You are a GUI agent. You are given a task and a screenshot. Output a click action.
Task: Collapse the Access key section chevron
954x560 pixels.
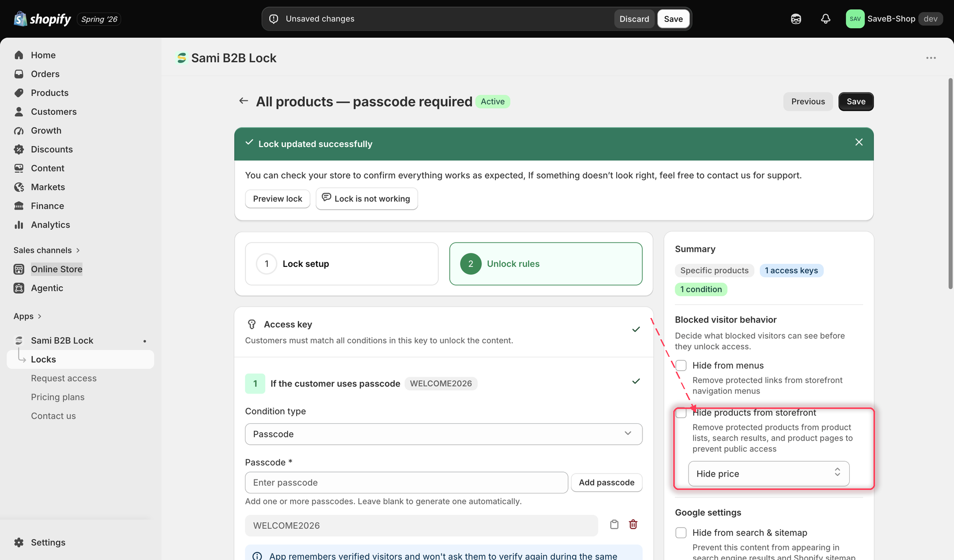(x=636, y=329)
